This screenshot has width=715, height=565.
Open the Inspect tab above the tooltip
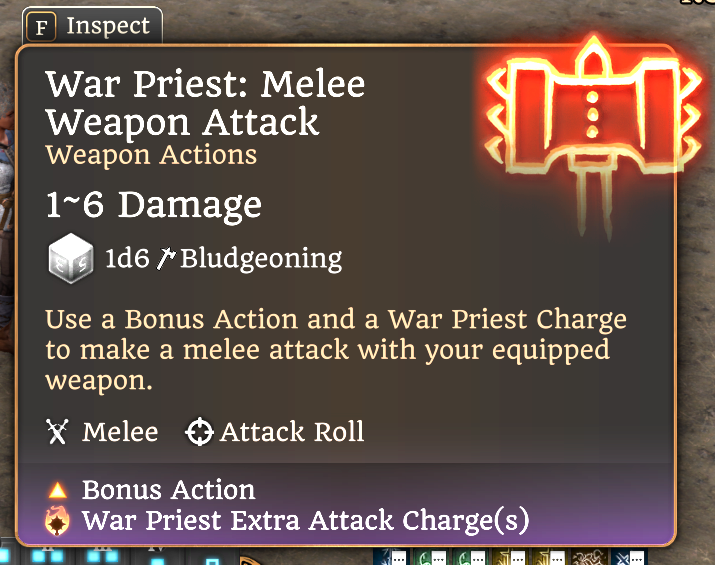tap(93, 26)
